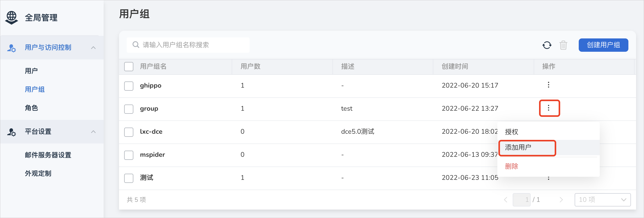644x218 pixels.
Task: Go to previous page arrow
Action: 506,200
